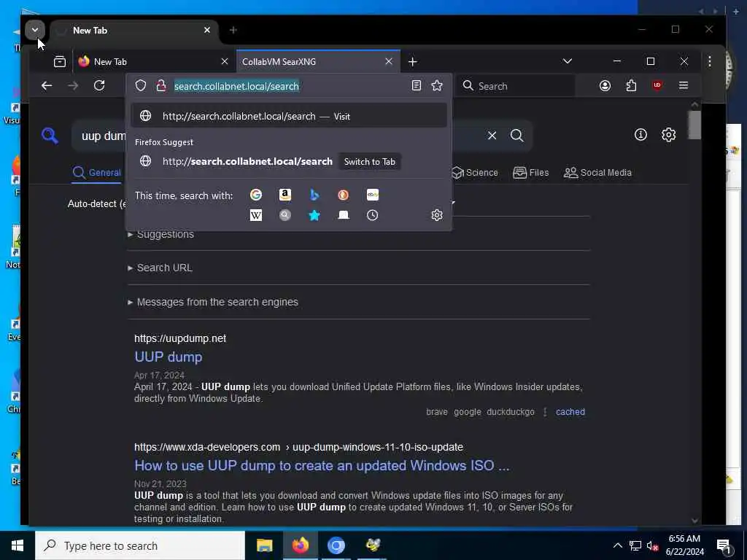Open Firefox View icon in tab bar

click(60, 61)
